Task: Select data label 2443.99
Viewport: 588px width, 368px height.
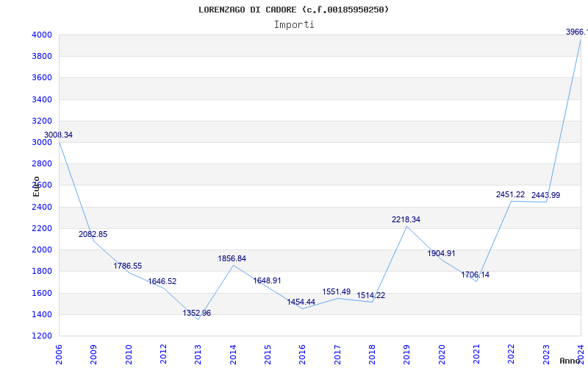Action: pyautogui.click(x=545, y=195)
